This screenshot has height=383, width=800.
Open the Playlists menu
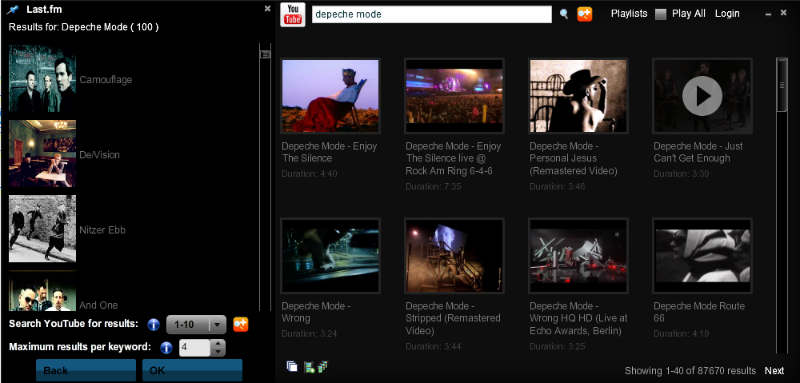629,14
